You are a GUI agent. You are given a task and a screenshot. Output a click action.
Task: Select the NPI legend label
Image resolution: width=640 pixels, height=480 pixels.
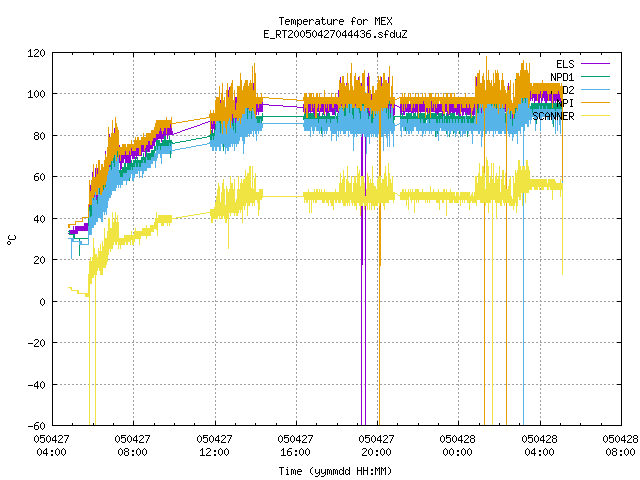coord(565,103)
